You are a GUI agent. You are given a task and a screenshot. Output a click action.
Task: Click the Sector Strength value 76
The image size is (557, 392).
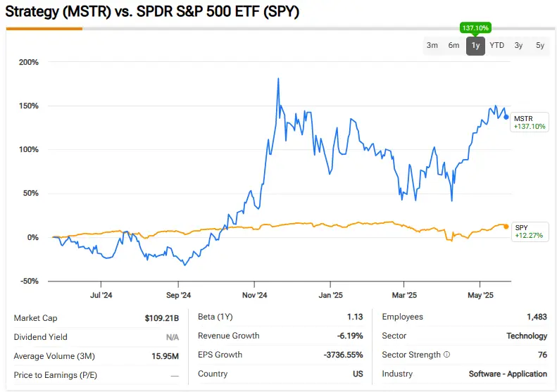(x=542, y=355)
